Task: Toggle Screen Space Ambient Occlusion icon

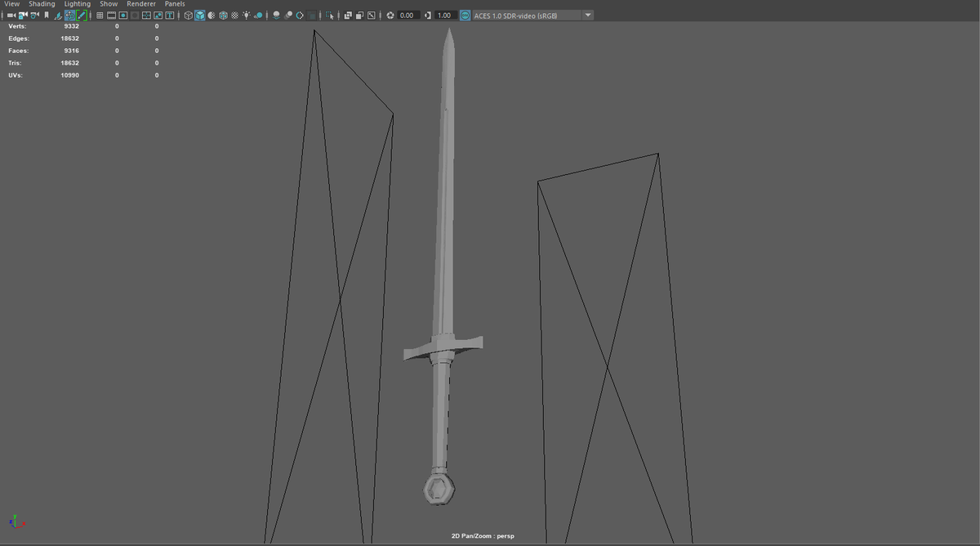Action: (276, 16)
